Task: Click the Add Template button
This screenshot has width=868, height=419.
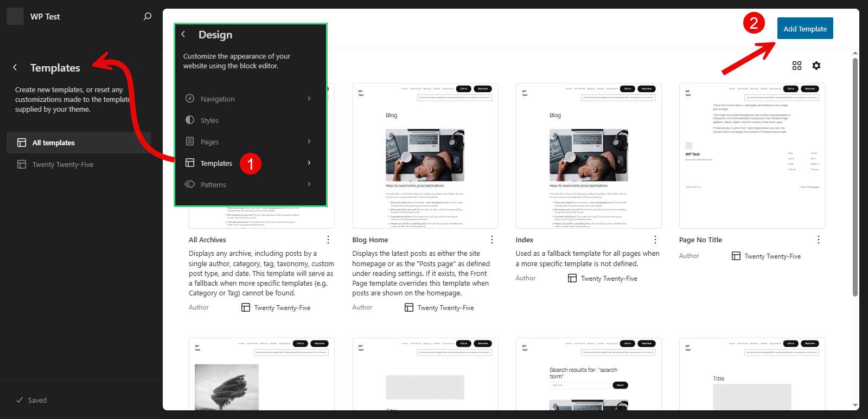Action: point(805,29)
